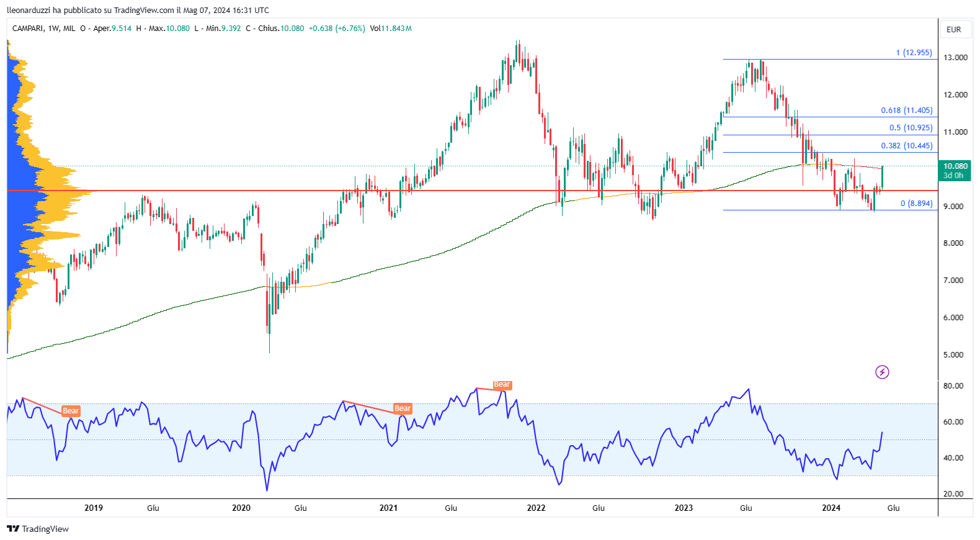The width and height of the screenshot is (980, 540).
Task: Click the 1W timeframe label in legend
Action: (53, 29)
